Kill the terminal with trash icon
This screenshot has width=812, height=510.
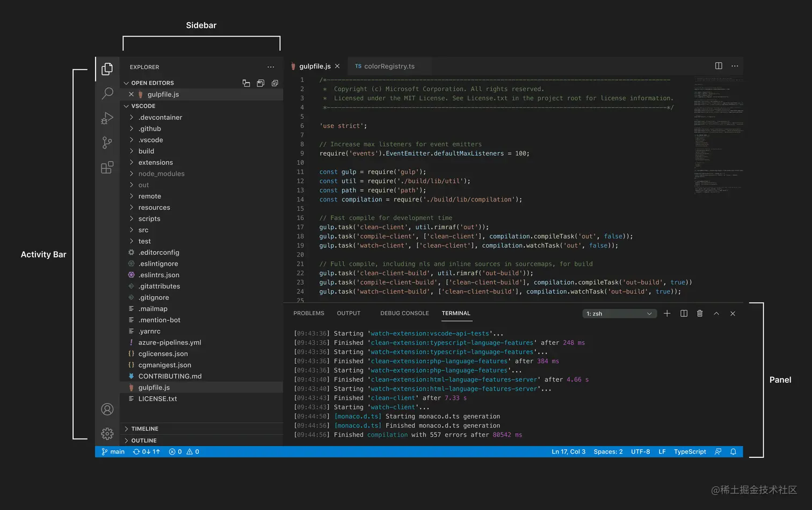[x=700, y=313]
